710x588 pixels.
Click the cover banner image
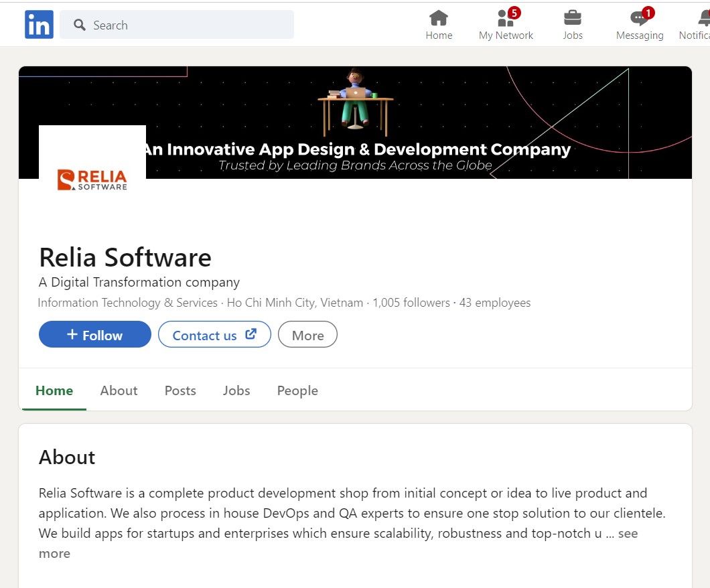[355, 122]
